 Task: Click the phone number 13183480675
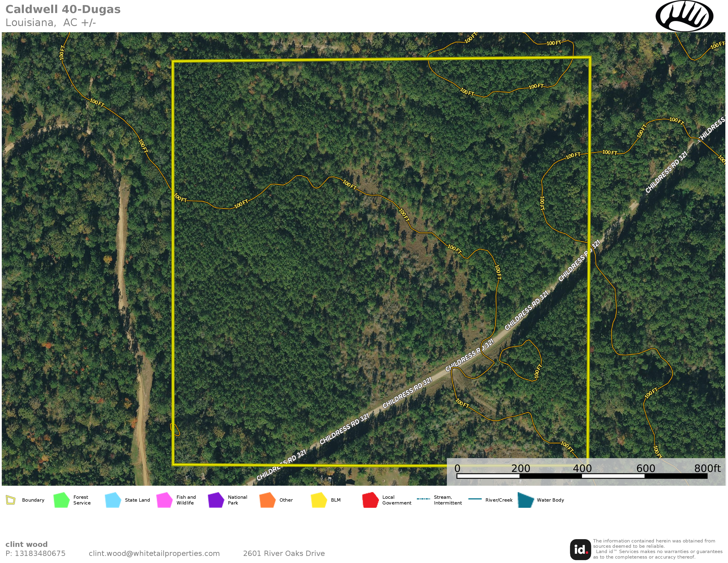[40, 553]
